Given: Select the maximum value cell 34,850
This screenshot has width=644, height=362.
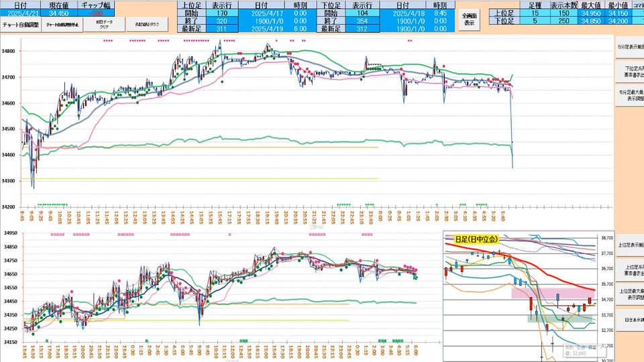Looking at the screenshot, I should point(590,21).
